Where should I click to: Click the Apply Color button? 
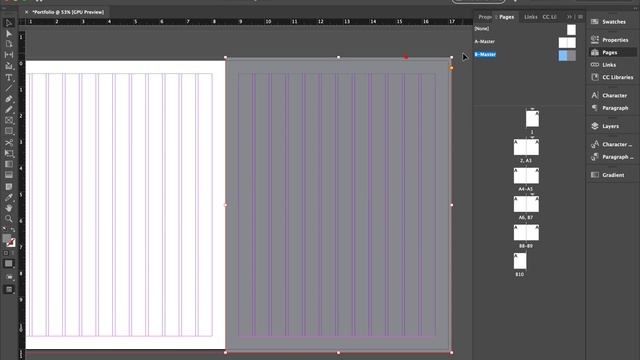tap(9, 264)
